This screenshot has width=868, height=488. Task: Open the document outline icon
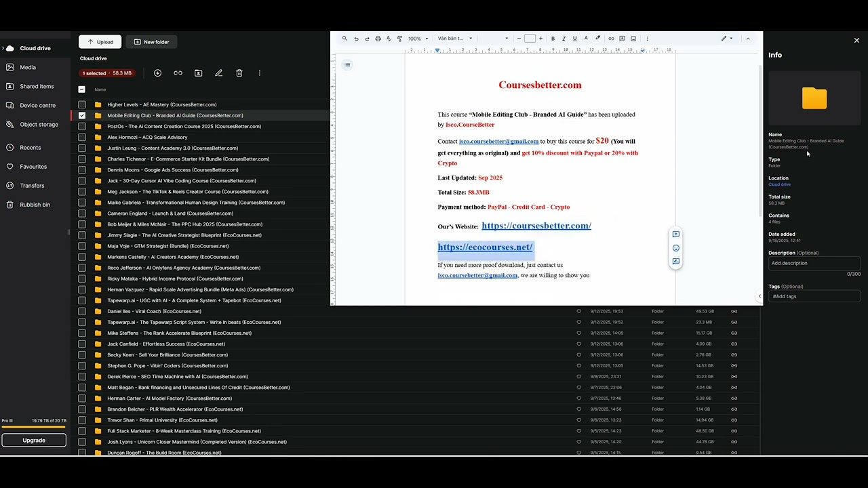pos(347,65)
